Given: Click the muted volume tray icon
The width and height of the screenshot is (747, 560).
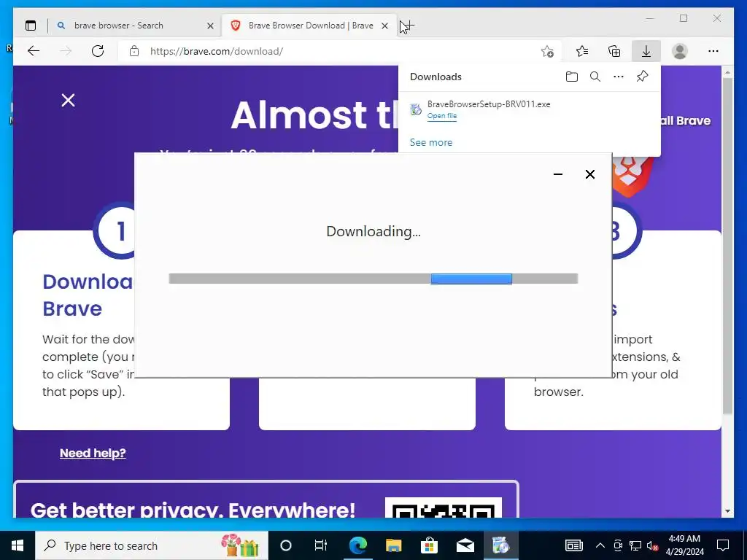Looking at the screenshot, I should (x=652, y=545).
